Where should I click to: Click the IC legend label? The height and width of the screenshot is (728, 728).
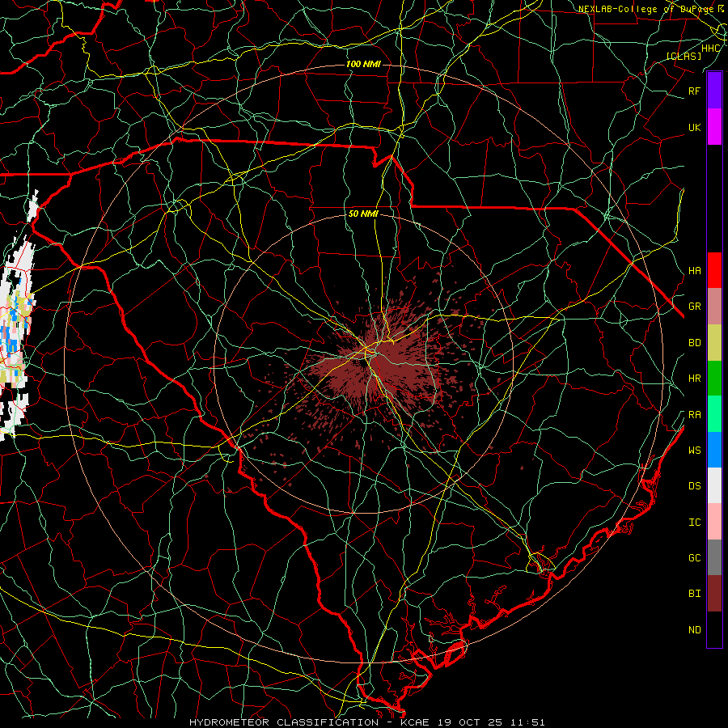[x=694, y=523]
